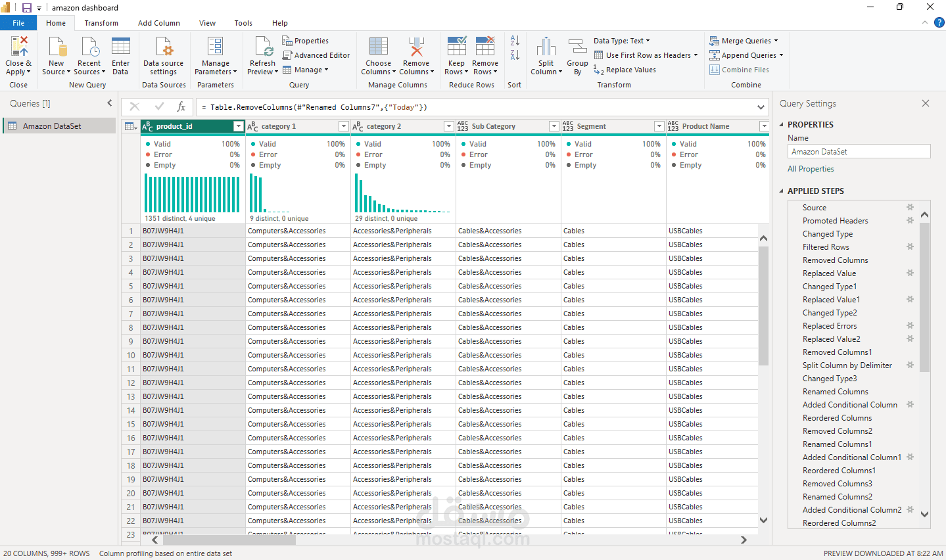Screen dimensions: 946x560
Task: Switch to the Transform ribbon tab
Action: pos(101,23)
